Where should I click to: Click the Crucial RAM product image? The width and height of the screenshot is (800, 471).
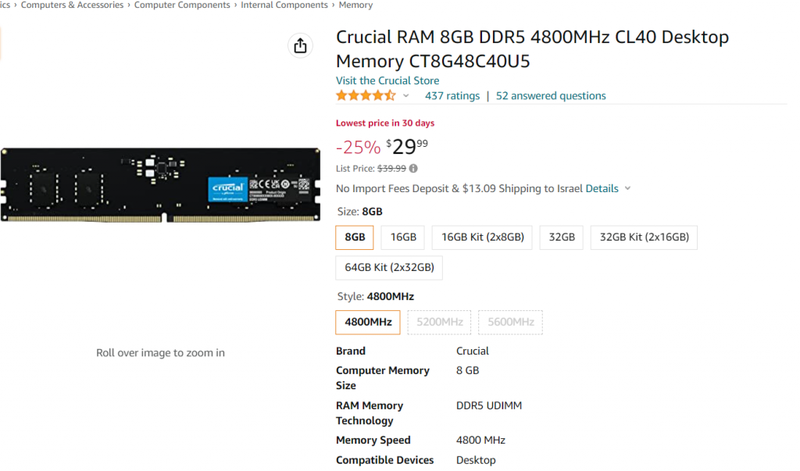(161, 185)
